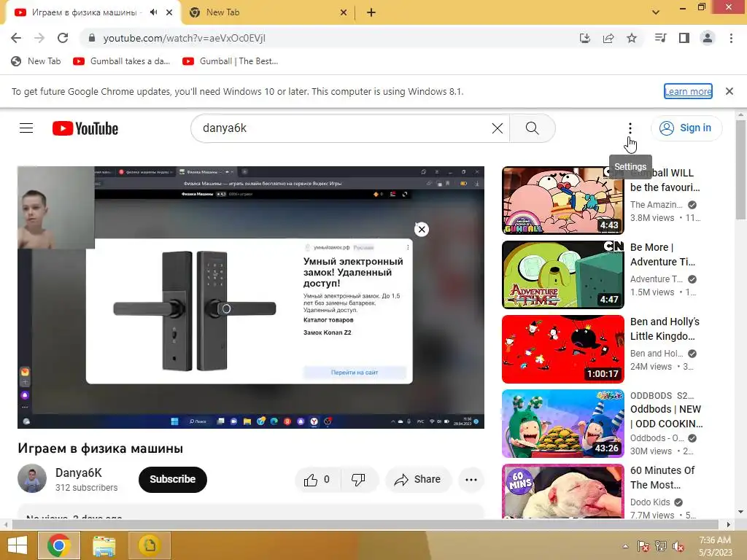Open more actions ellipsis under the video

point(471,480)
